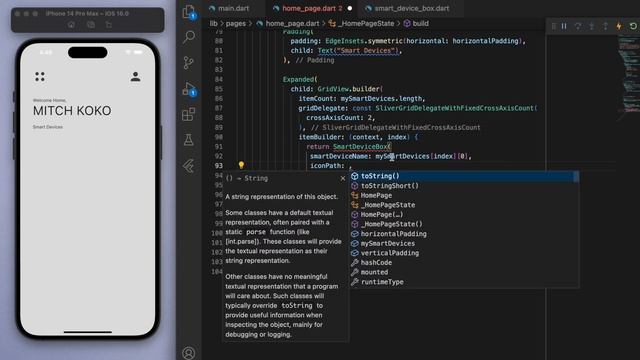The height and width of the screenshot is (360, 640).
Task: Click the SmartDeviceBox code on line 91
Action: click(x=360, y=147)
